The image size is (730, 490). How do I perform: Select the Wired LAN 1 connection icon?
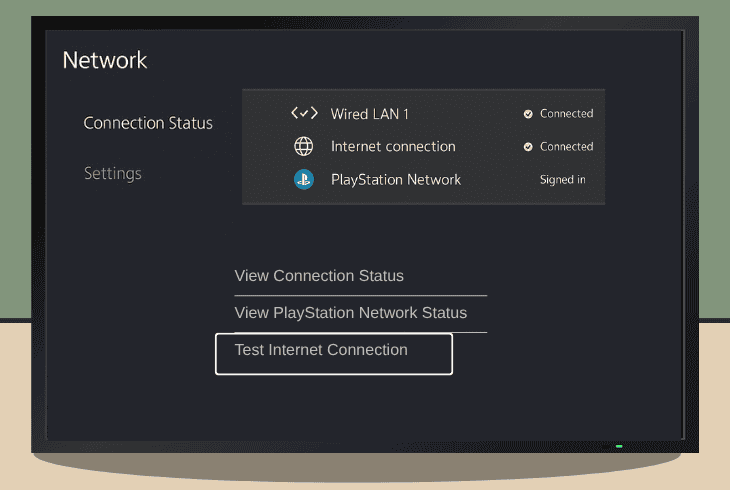point(304,113)
